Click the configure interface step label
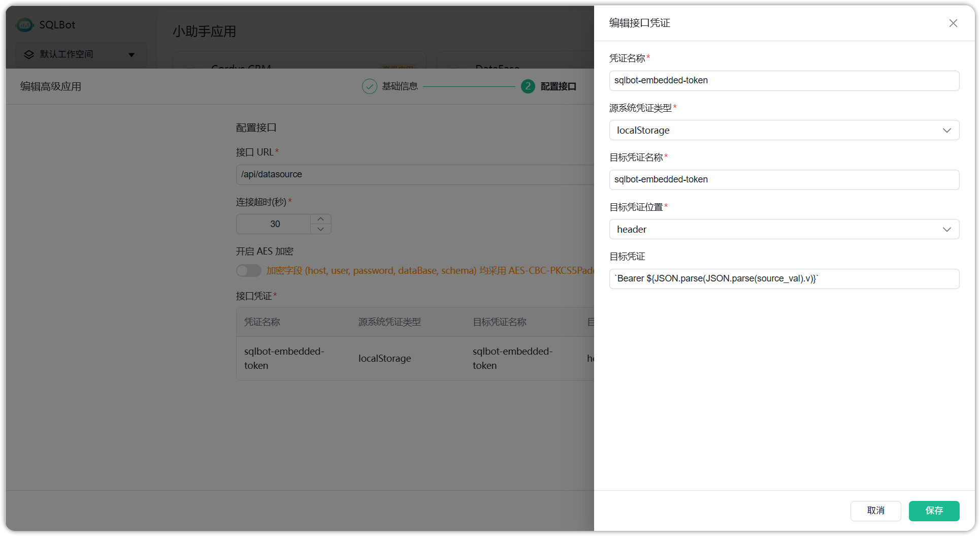The image size is (980, 536). click(559, 86)
